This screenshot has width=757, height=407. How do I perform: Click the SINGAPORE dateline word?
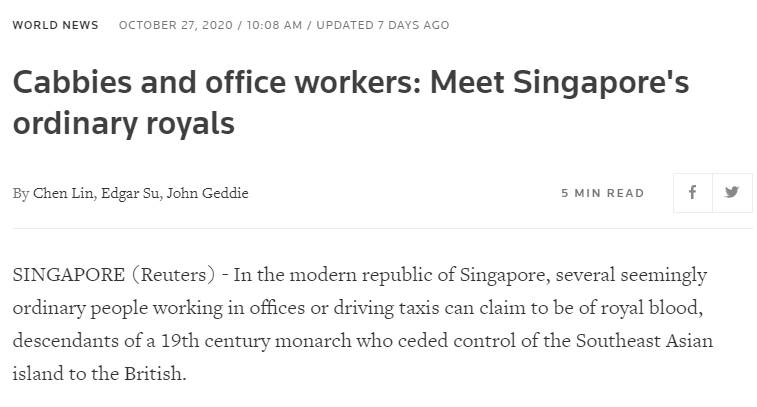pyautogui.click(x=68, y=275)
